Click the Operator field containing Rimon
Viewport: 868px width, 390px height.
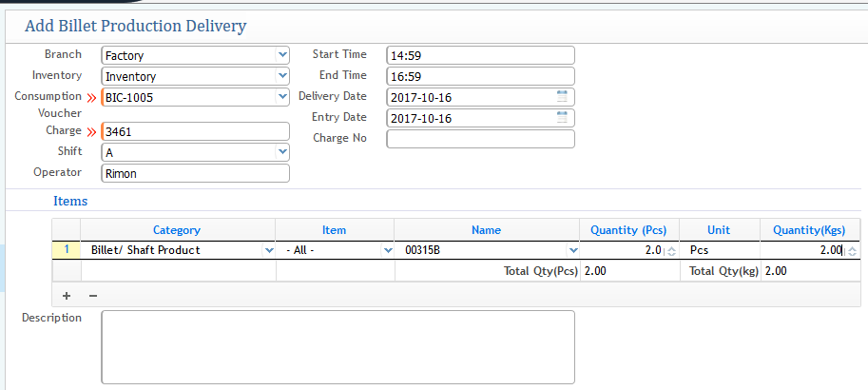click(x=195, y=174)
